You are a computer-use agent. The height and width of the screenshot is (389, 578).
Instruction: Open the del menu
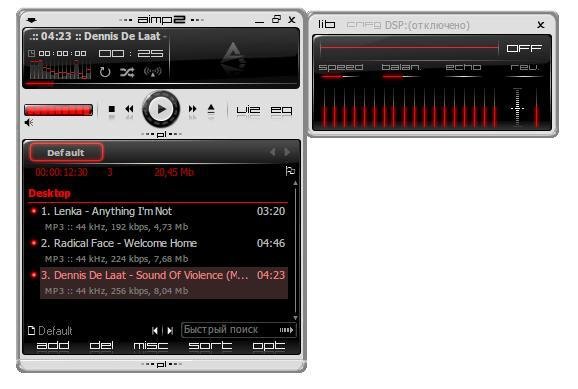click(101, 346)
